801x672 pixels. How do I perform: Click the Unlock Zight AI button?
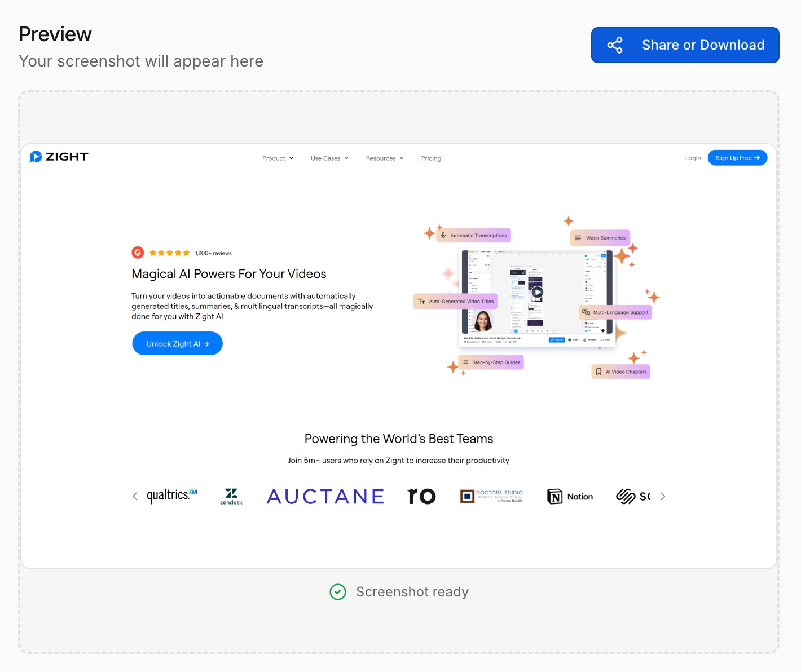177,343
